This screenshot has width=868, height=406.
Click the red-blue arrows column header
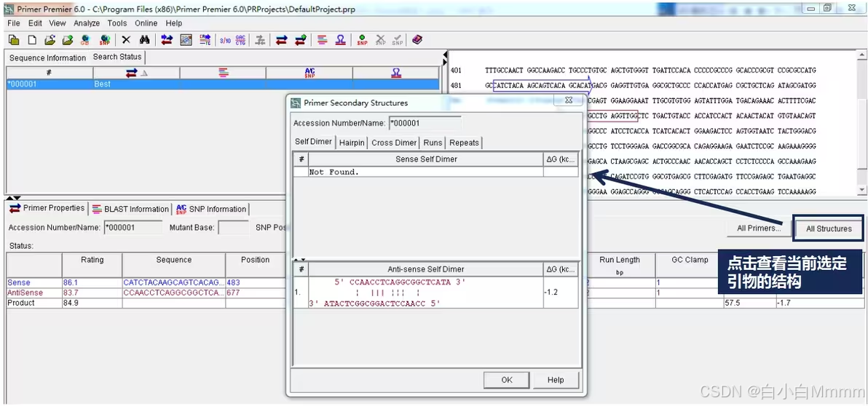coord(136,73)
